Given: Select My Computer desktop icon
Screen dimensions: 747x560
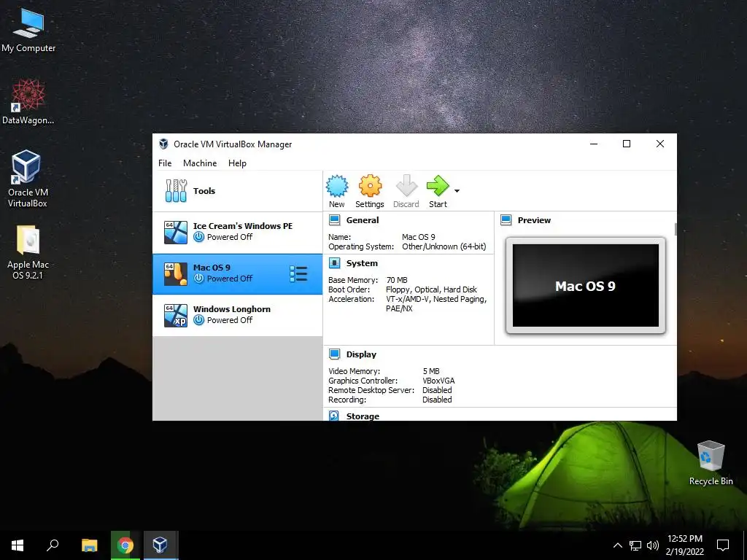Looking at the screenshot, I should coord(28,30).
